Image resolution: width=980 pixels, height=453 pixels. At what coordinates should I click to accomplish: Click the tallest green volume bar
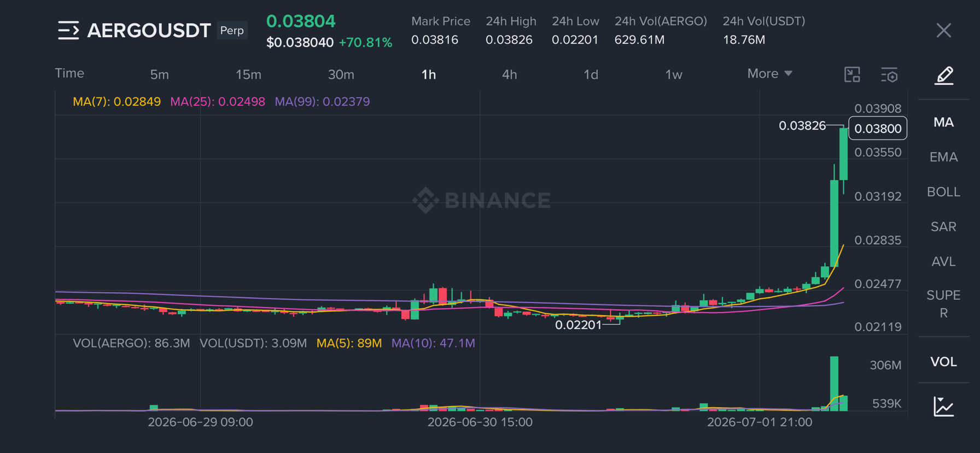[834, 383]
